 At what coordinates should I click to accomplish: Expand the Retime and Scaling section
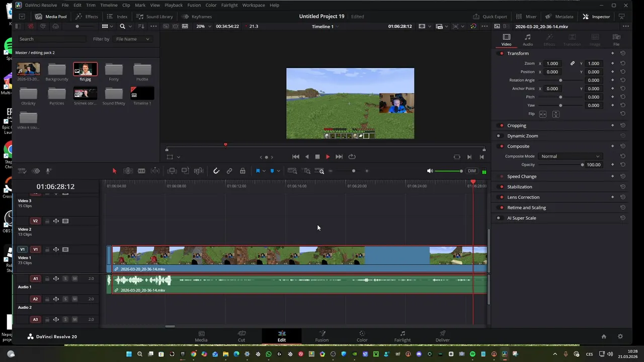(x=526, y=208)
